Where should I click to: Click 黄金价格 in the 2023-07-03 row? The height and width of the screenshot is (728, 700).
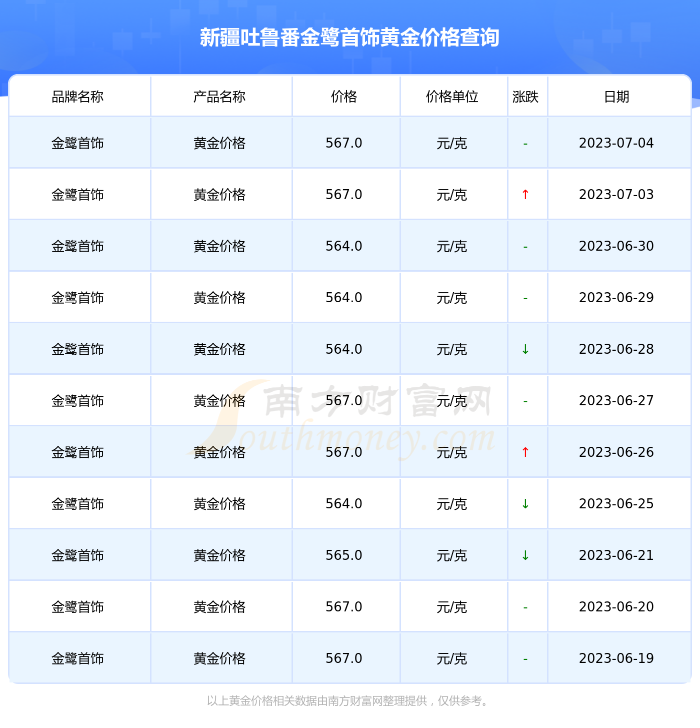(219, 195)
